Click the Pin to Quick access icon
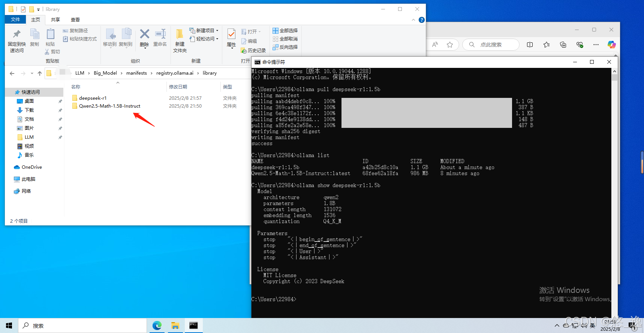 pyautogui.click(x=16, y=34)
